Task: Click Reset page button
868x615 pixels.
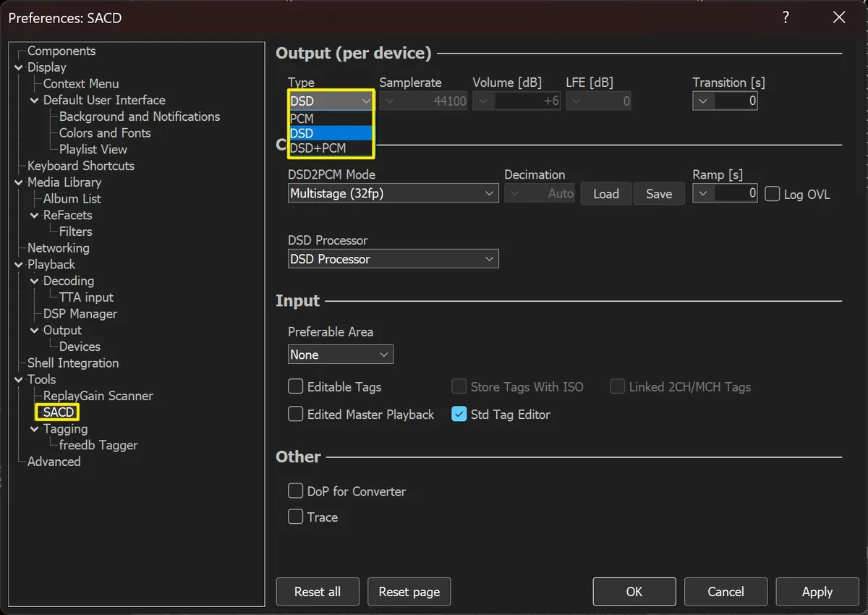Action: pyautogui.click(x=409, y=591)
